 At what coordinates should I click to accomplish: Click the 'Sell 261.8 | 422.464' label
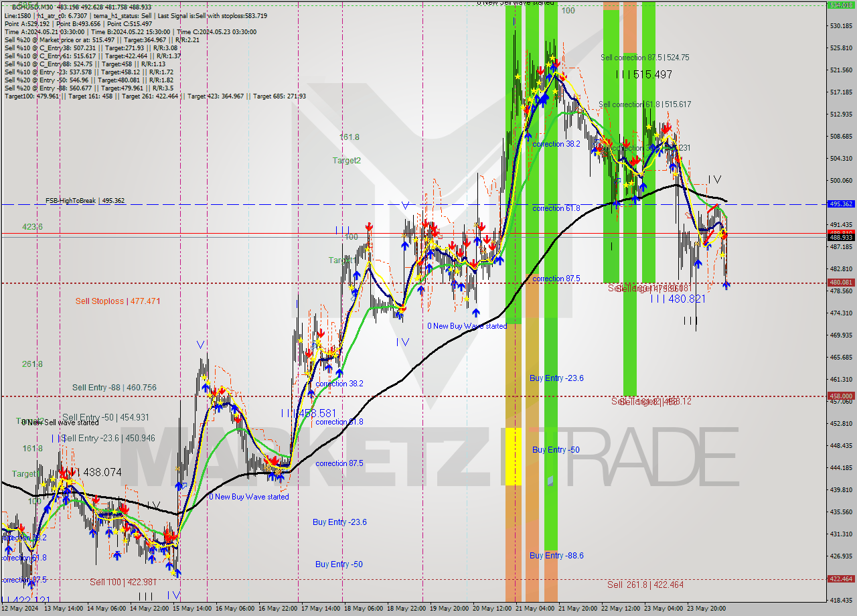tap(645, 585)
